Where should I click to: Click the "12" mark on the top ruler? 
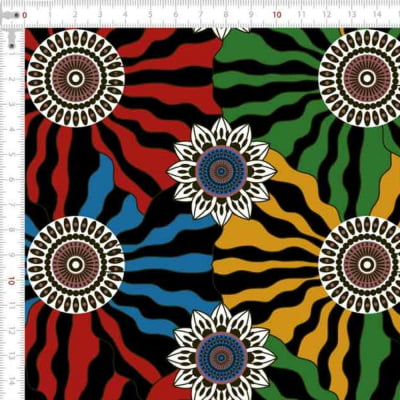pyautogui.click(x=327, y=15)
